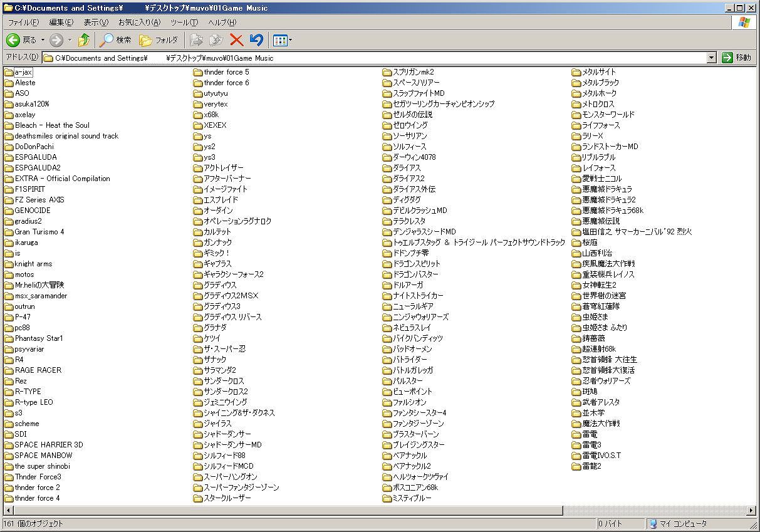
Task: Select the outrun folder icon
Action: tap(8, 306)
